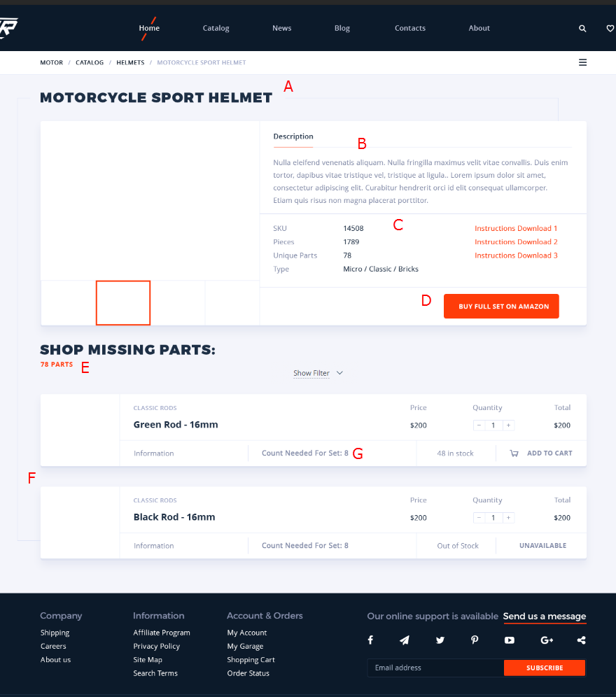Open Instructions Download 2 link
Image resolution: width=616 pixels, height=697 pixels.
click(x=516, y=242)
